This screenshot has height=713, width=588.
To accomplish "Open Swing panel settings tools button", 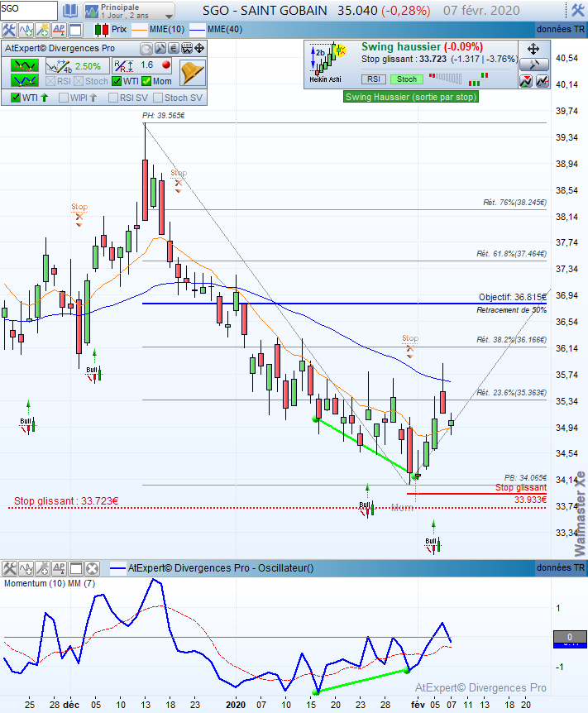I will (x=533, y=65).
